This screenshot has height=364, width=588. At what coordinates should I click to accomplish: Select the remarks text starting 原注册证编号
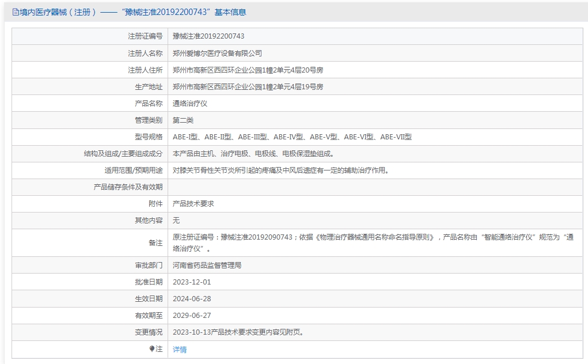coord(373,243)
